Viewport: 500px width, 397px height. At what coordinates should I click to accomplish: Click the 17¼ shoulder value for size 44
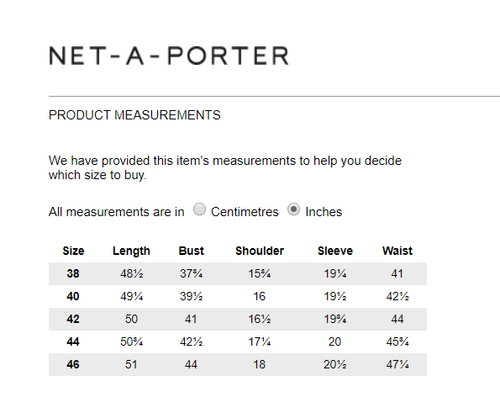pyautogui.click(x=259, y=342)
